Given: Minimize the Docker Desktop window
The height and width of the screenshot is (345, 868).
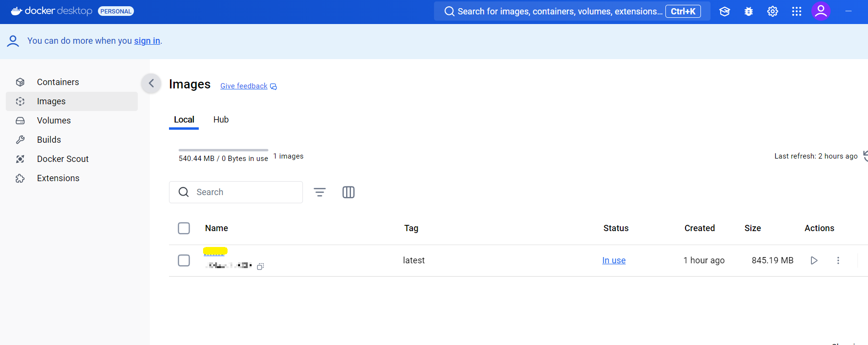Looking at the screenshot, I should [x=848, y=11].
